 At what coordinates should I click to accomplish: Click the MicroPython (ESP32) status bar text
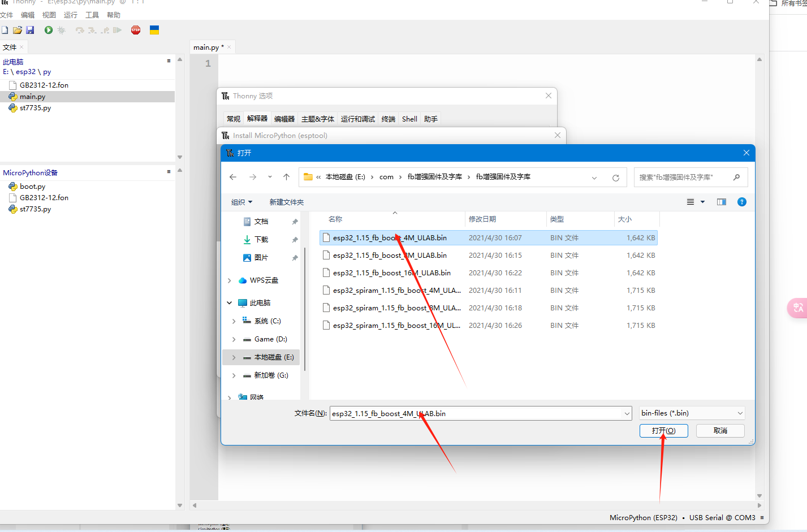644,517
